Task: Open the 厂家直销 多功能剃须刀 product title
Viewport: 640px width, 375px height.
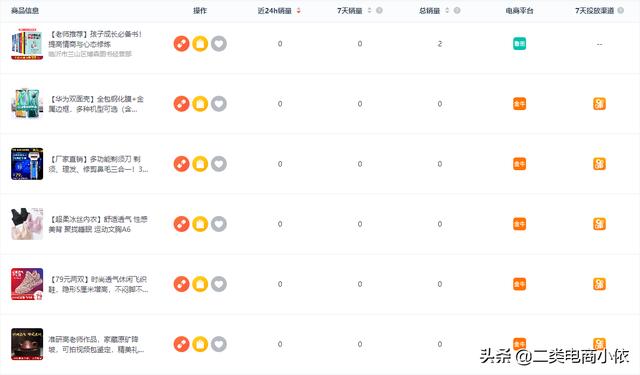Action: (x=98, y=164)
